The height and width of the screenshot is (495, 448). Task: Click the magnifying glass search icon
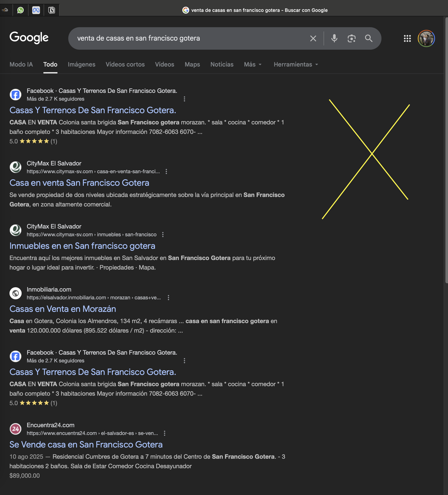tap(369, 38)
